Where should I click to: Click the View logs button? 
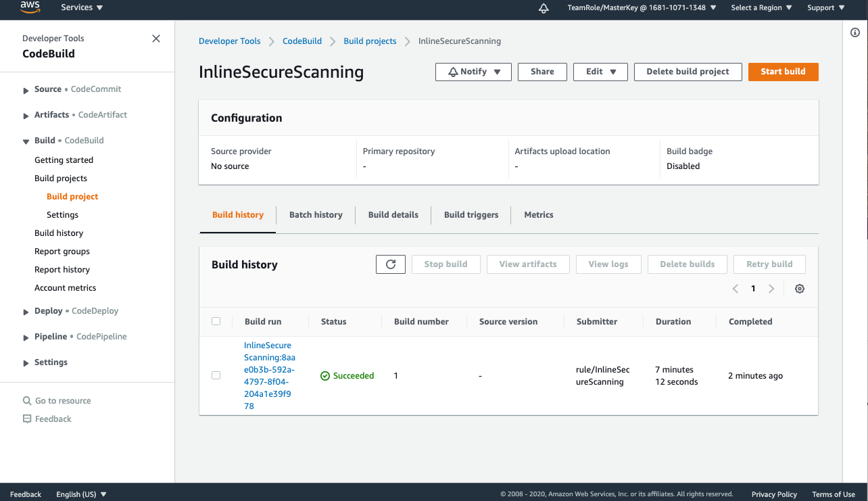point(608,264)
